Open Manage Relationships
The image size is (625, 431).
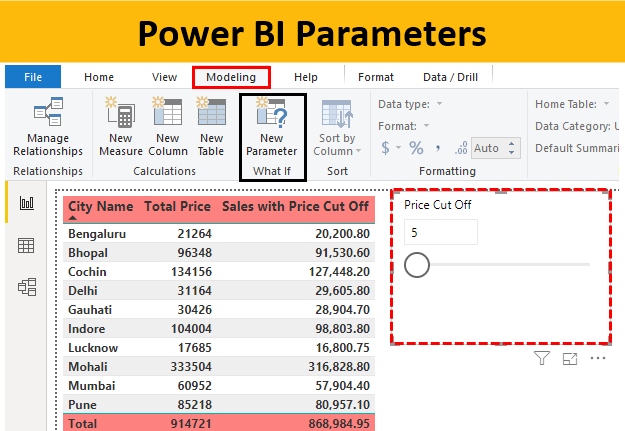point(48,127)
